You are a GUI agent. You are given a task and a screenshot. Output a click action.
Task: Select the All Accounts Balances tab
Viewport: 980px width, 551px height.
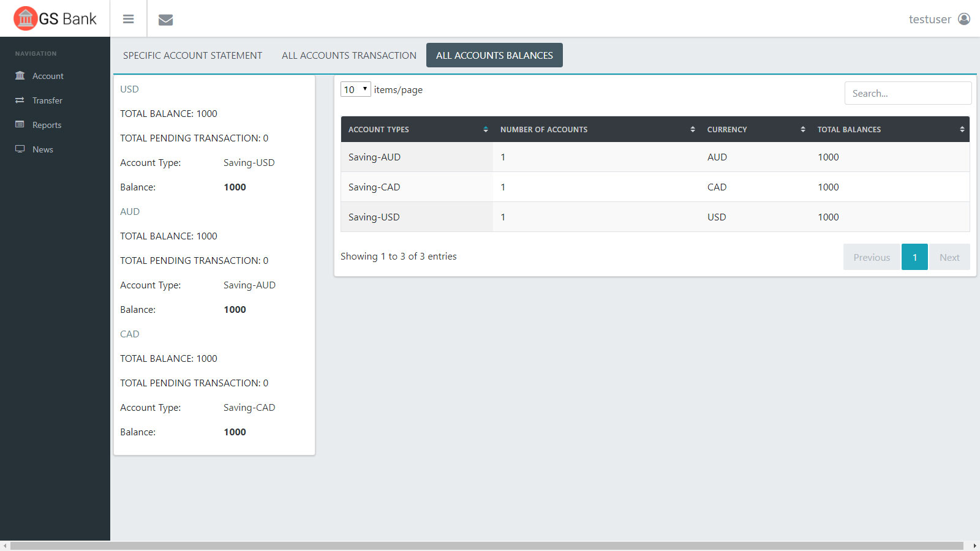(x=494, y=55)
